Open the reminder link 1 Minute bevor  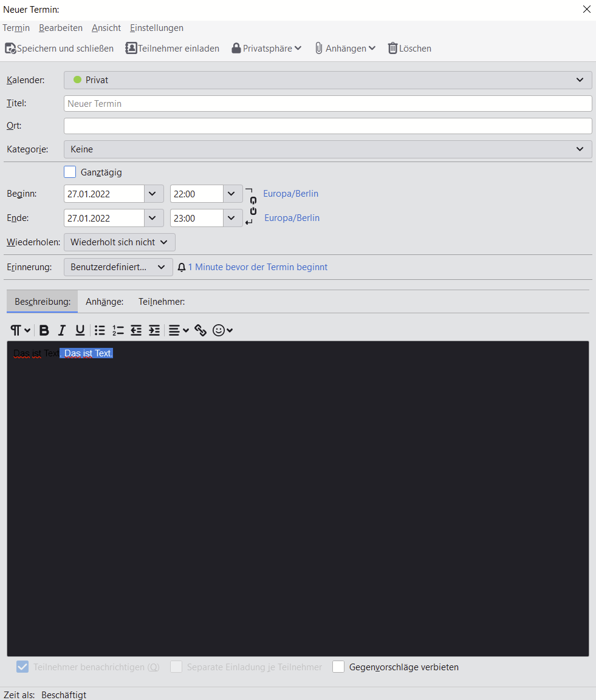pyautogui.click(x=258, y=267)
